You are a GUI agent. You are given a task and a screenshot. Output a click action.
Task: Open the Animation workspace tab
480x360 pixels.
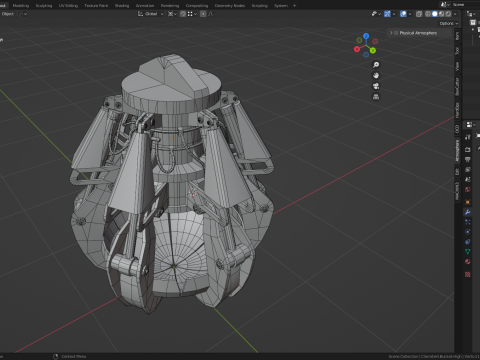point(145,6)
